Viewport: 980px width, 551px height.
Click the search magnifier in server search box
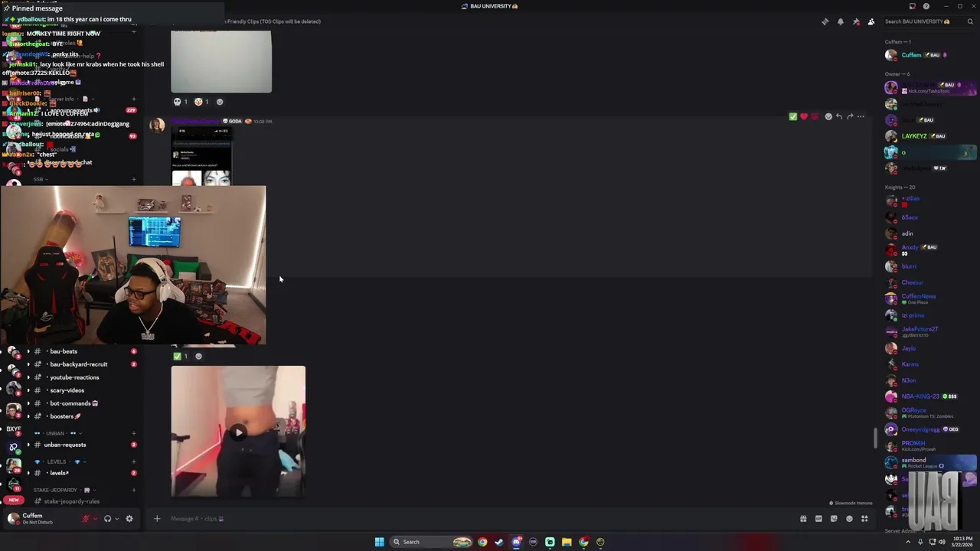(x=970, y=21)
